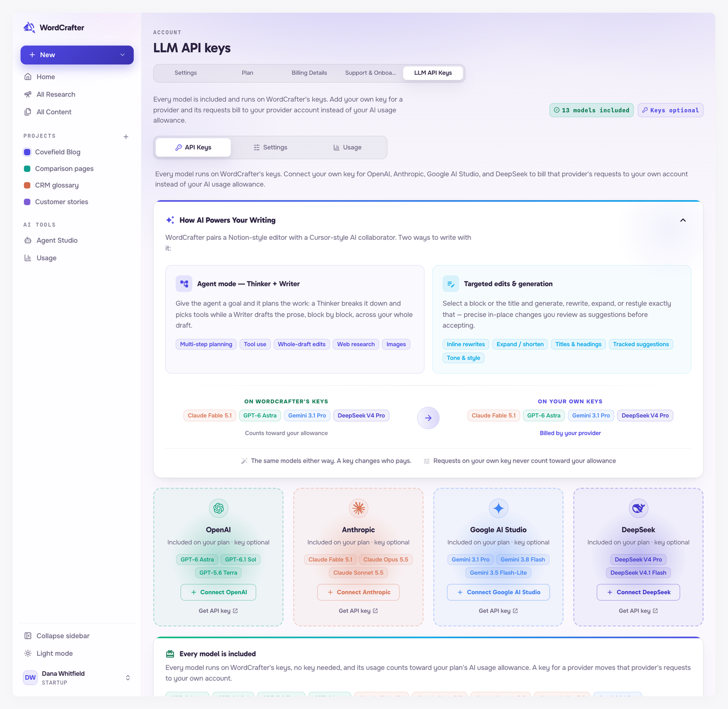Click the Tracked suggestions tag
This screenshot has width=728, height=709.
point(641,344)
